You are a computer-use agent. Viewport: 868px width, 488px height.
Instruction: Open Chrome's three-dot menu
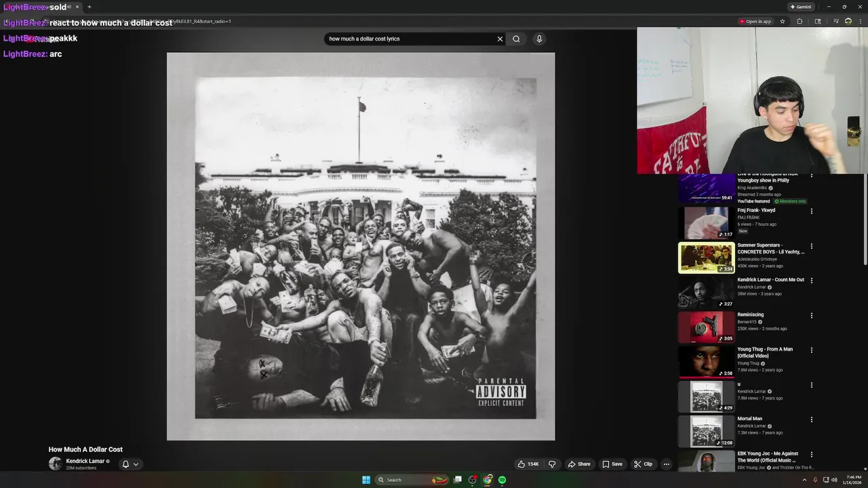tap(861, 21)
